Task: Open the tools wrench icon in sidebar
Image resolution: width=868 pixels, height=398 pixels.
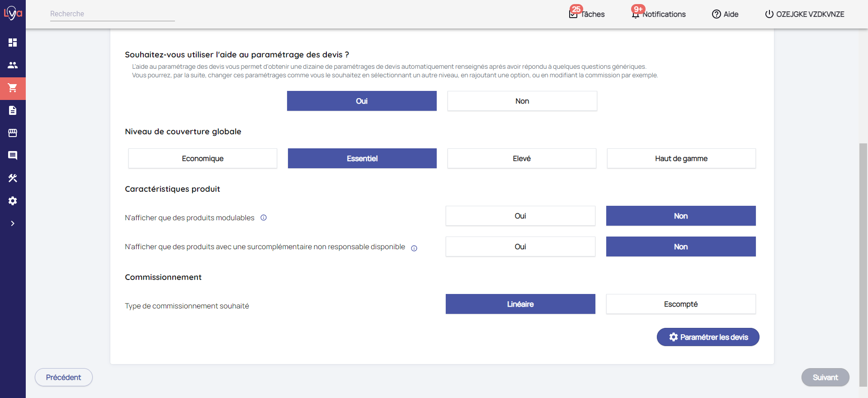Action: 13,178
